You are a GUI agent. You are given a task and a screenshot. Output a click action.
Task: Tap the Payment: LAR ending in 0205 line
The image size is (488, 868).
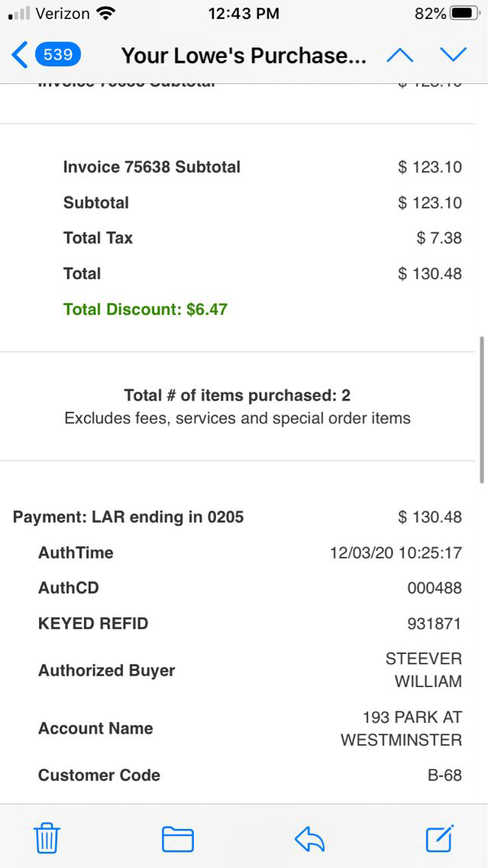tap(128, 517)
